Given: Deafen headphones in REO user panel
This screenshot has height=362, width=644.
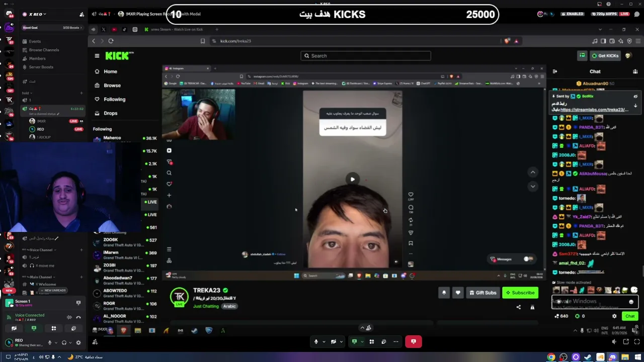Looking at the screenshot, I should pos(64,342).
